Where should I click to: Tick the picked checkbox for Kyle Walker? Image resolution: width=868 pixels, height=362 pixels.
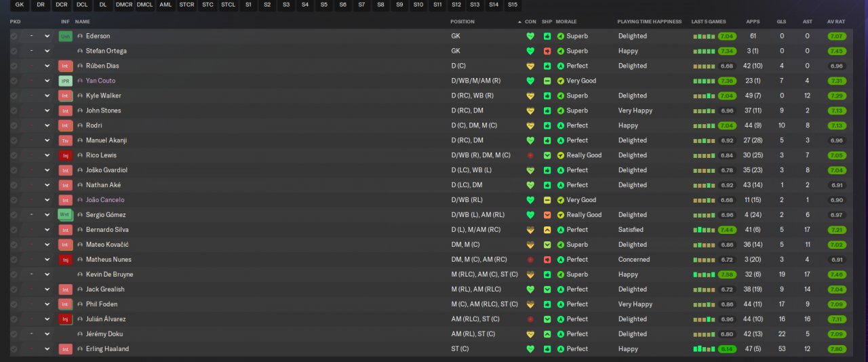tap(14, 96)
